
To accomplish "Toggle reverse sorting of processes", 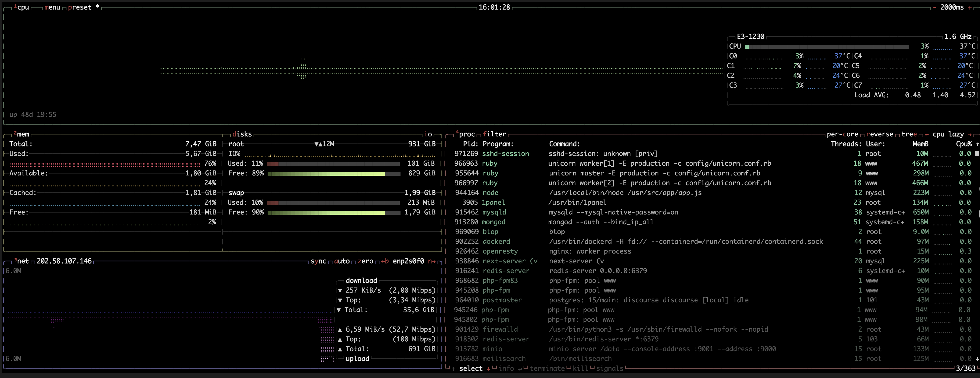I will (x=880, y=134).
